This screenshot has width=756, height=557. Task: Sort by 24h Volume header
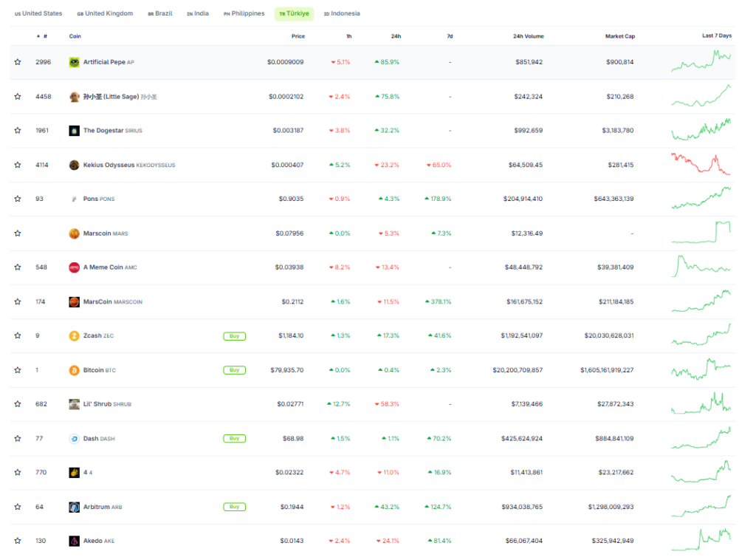529,36
